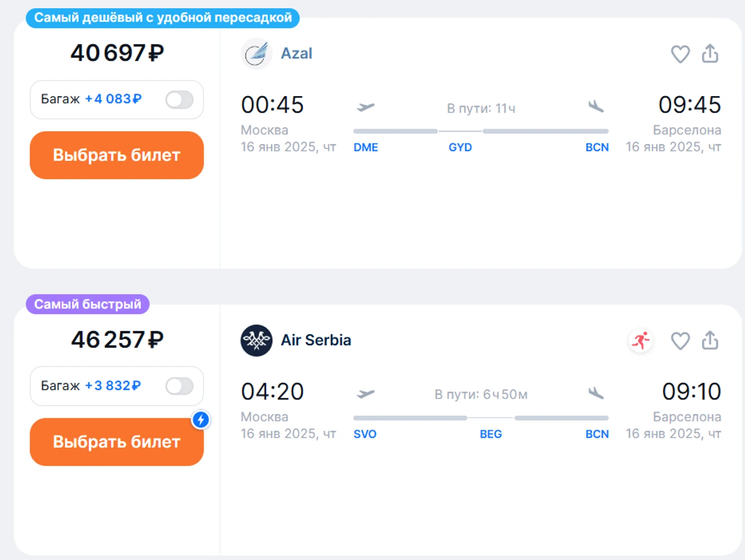The height and width of the screenshot is (560, 745).
Task: Click the Air Serbia airline name
Action: click(x=316, y=340)
